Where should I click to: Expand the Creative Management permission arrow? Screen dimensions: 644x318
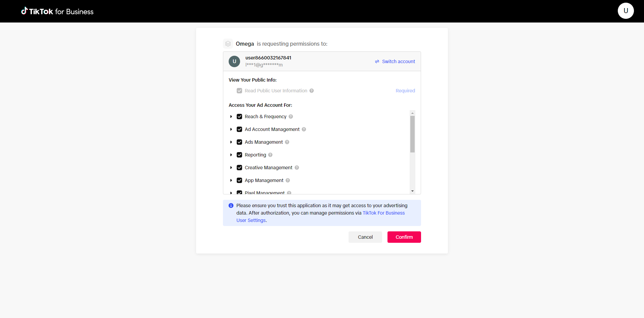(231, 168)
